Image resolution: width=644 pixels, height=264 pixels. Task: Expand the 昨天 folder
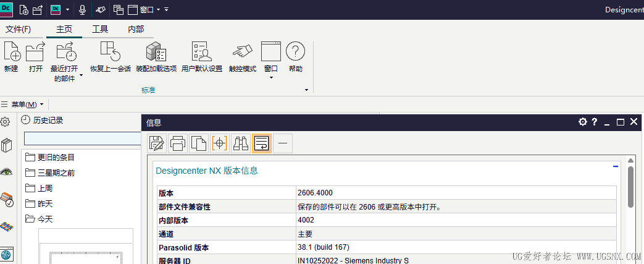coord(39,203)
